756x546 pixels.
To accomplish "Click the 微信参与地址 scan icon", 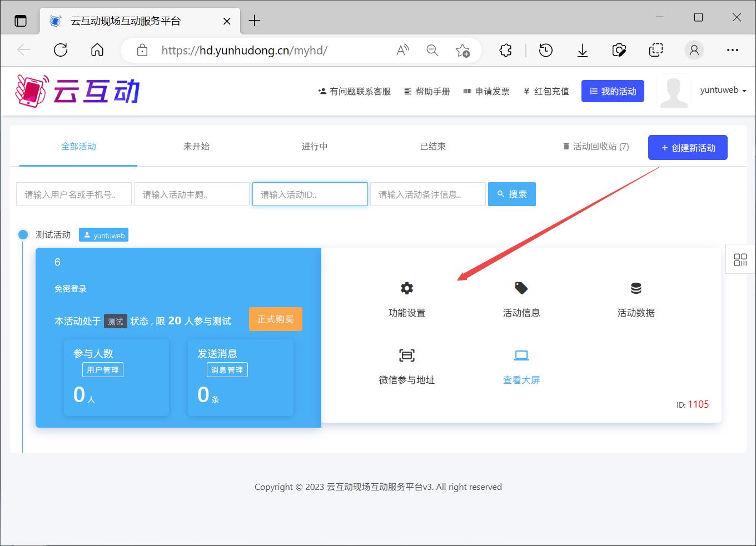I will [407, 355].
